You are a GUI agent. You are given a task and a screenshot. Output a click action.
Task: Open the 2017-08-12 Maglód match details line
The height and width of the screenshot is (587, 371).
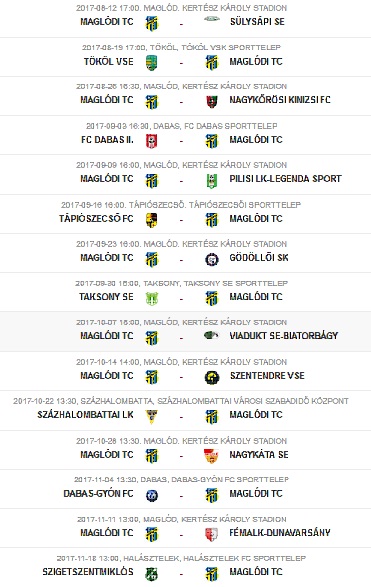(x=182, y=8)
